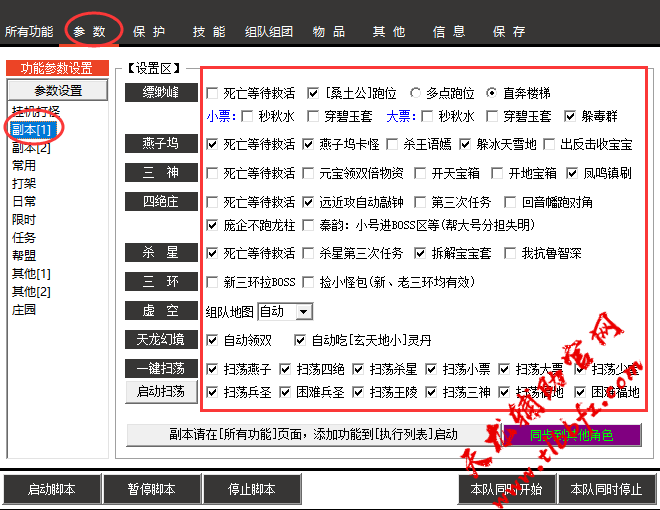Open the 保 存 tab
The image size is (660, 510).
pos(509,32)
